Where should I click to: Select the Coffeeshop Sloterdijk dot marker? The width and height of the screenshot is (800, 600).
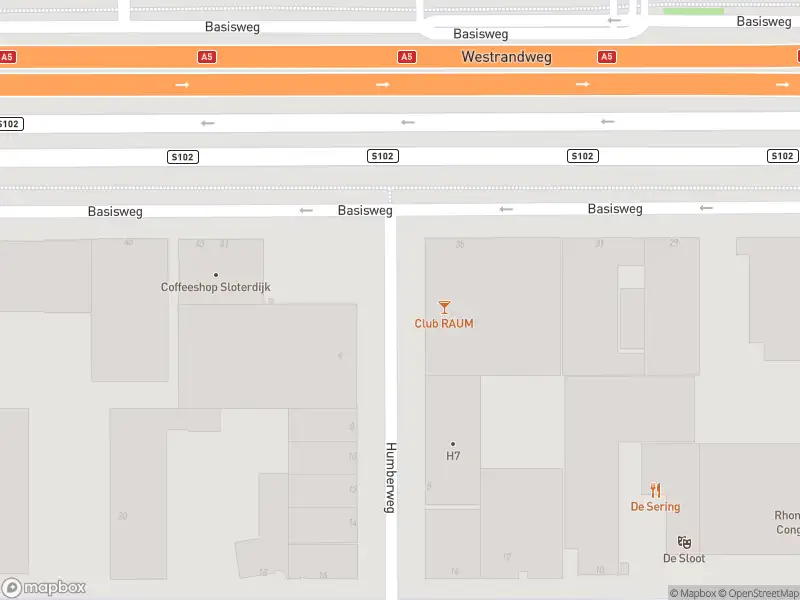[x=215, y=275]
